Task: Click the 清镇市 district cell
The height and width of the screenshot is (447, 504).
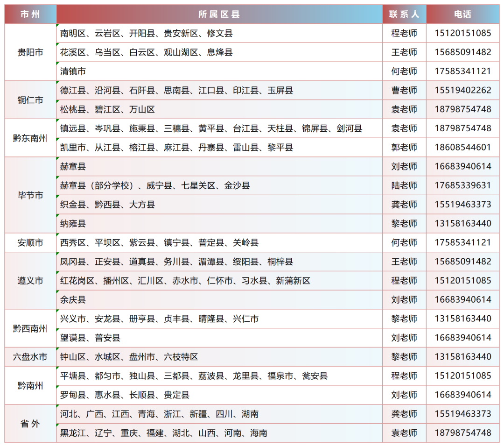Action: (73, 71)
